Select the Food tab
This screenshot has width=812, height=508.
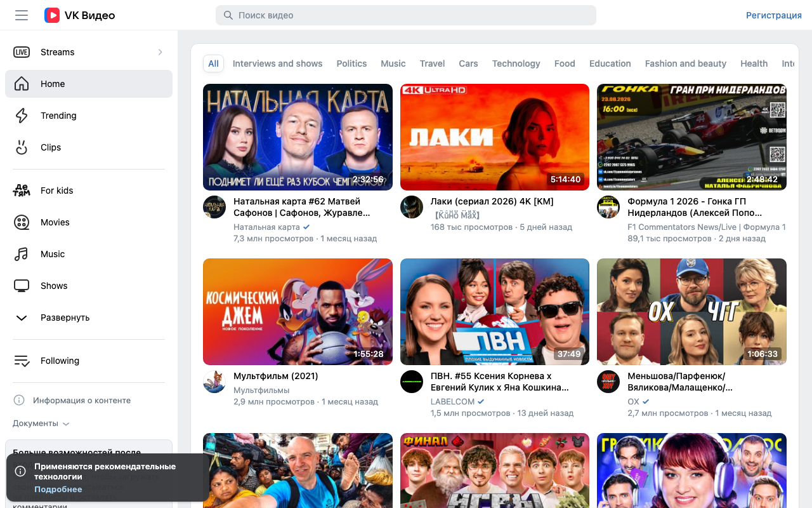[x=565, y=63]
